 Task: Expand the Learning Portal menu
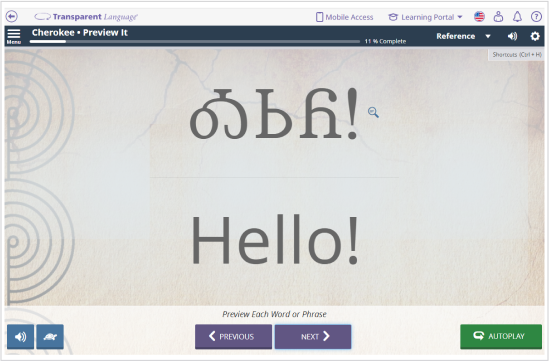(x=425, y=17)
